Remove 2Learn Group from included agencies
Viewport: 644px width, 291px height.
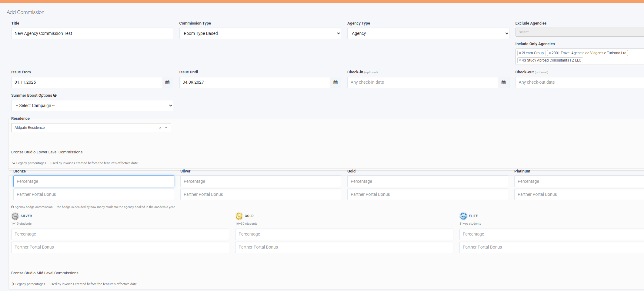click(520, 53)
